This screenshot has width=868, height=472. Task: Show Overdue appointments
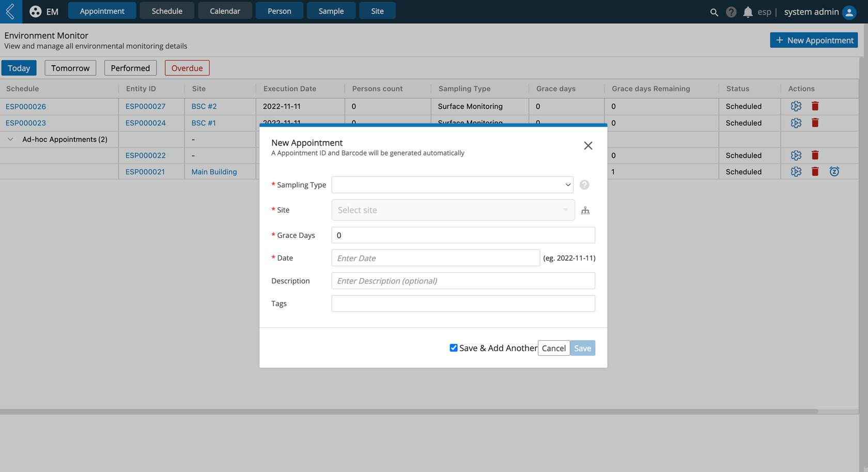coord(187,68)
